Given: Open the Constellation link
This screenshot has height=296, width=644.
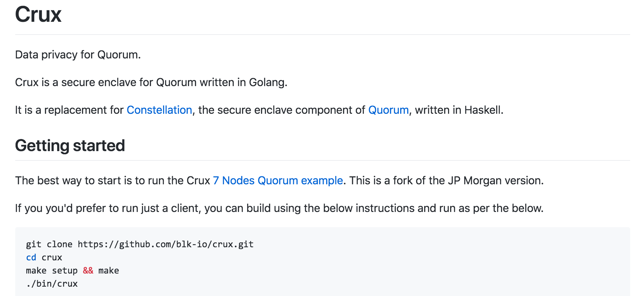Looking at the screenshot, I should click(159, 110).
